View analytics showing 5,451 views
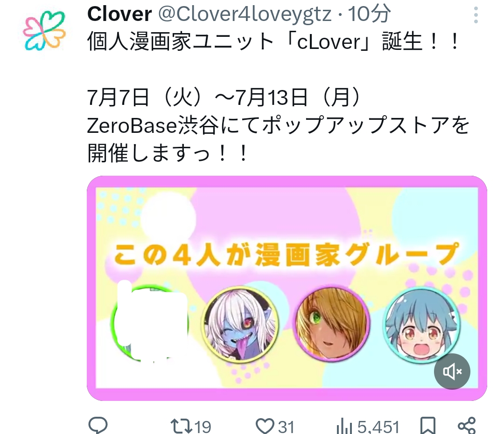Image resolution: width=504 pixels, height=434 pixels. pyautogui.click(x=368, y=427)
